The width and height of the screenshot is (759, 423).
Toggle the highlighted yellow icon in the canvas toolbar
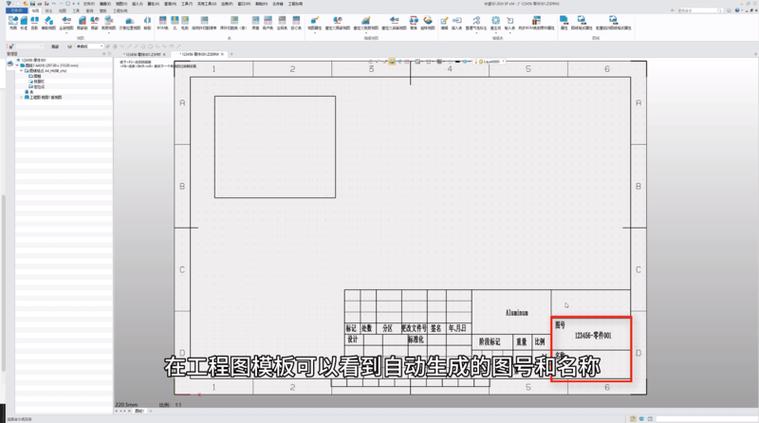click(x=392, y=61)
